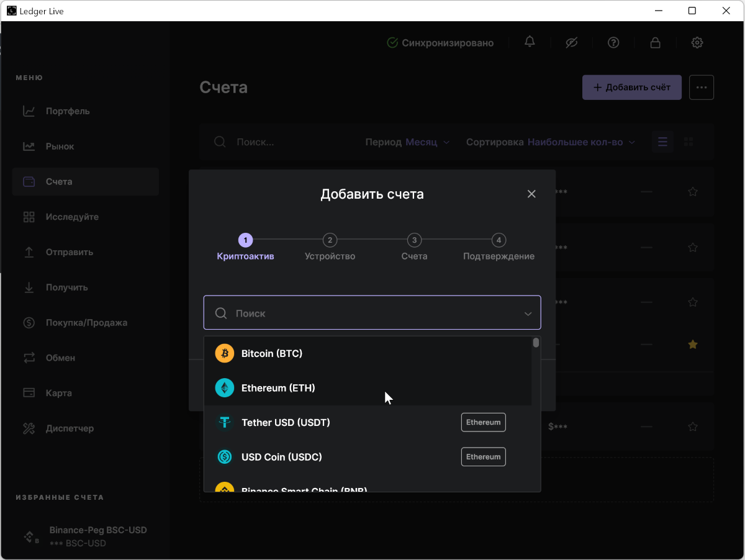Click the synchronized checkmark status icon
The width and height of the screenshot is (745, 560).
(x=392, y=43)
